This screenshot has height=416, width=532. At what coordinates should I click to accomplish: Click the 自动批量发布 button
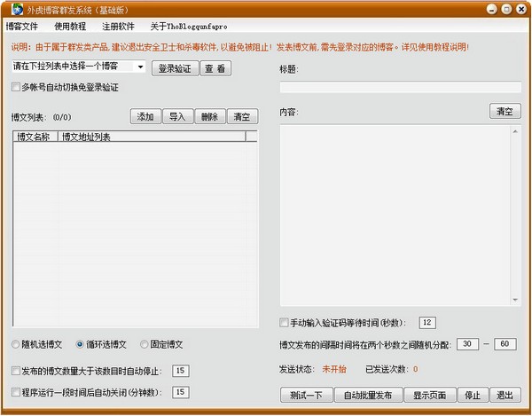click(369, 395)
